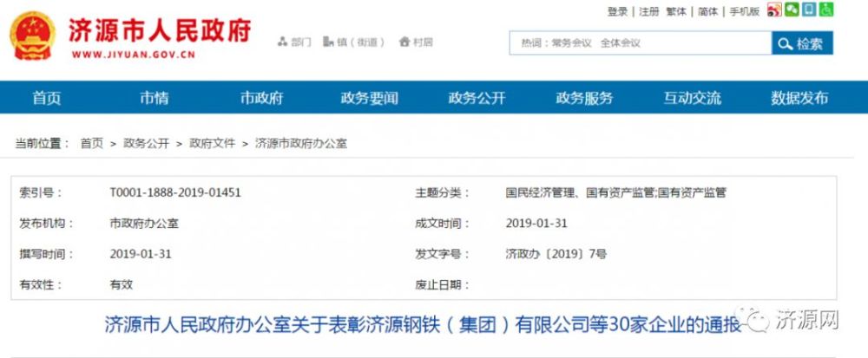
Task: Click 登录 login link
Action: click(617, 11)
